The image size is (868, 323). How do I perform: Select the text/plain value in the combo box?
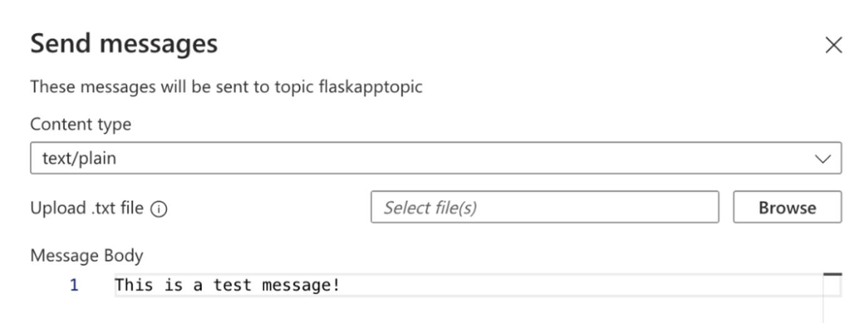click(x=79, y=159)
